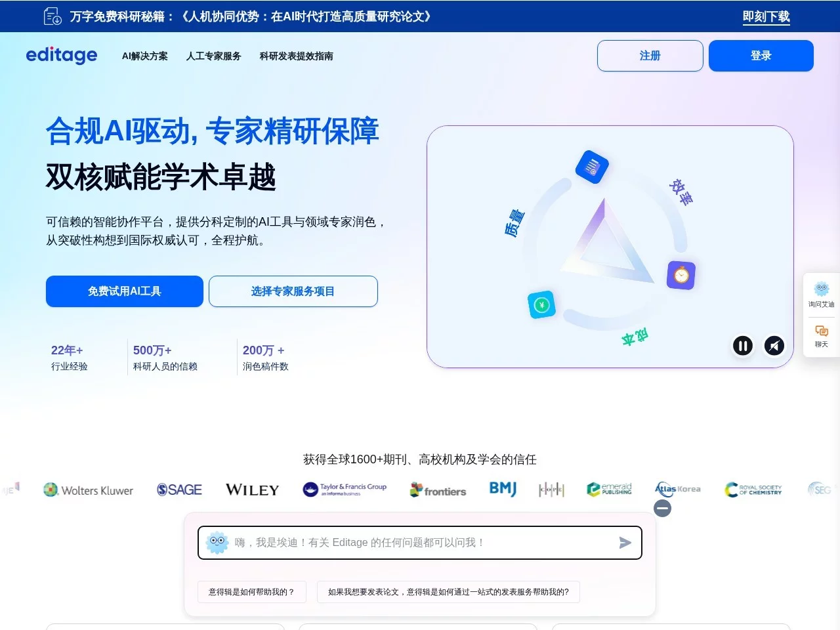This screenshot has height=630, width=840.
Task: Expand the AI解决方案 menu
Action: tap(144, 56)
